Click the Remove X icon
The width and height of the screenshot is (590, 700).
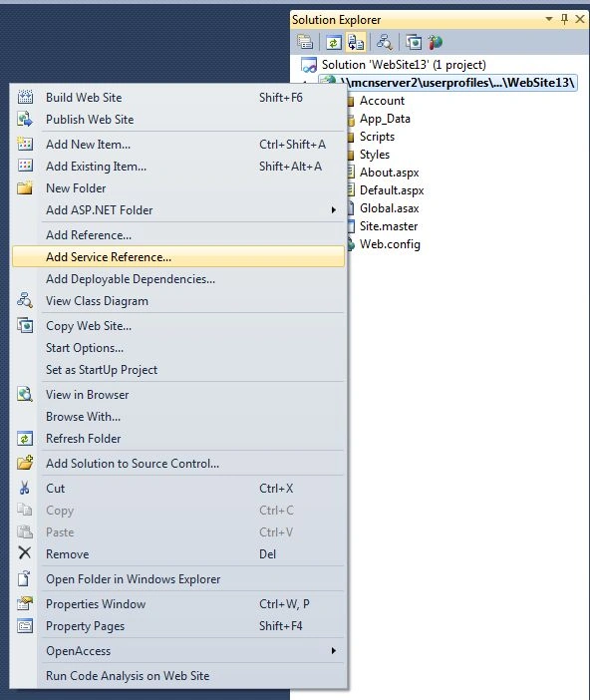pos(25,553)
